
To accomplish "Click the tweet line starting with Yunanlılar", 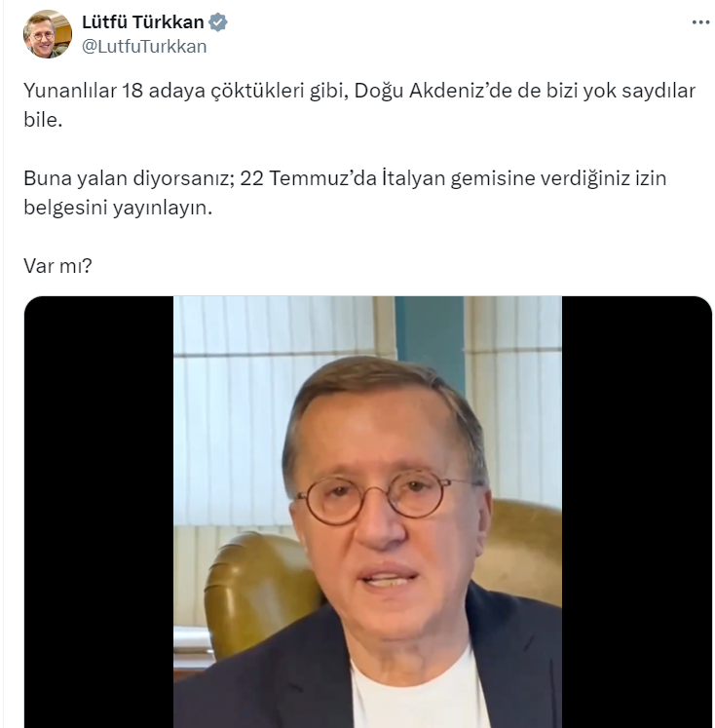I will pyautogui.click(x=359, y=91).
